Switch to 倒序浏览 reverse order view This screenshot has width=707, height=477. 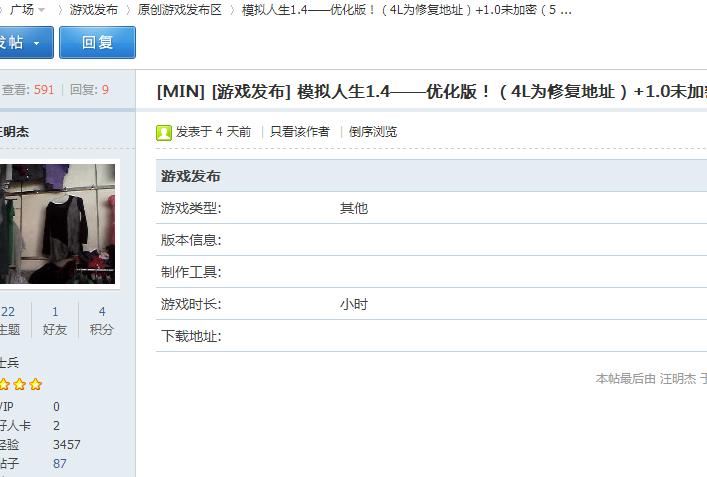click(373, 132)
